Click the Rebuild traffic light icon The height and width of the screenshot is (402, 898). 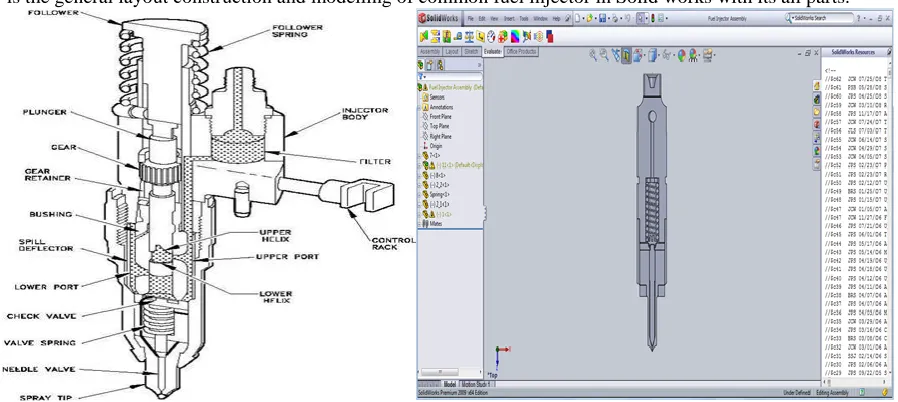coord(653,18)
